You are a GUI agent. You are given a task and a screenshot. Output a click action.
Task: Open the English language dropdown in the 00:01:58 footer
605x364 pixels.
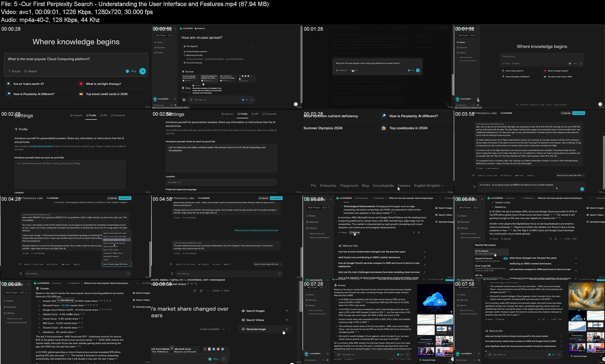click(x=561, y=105)
